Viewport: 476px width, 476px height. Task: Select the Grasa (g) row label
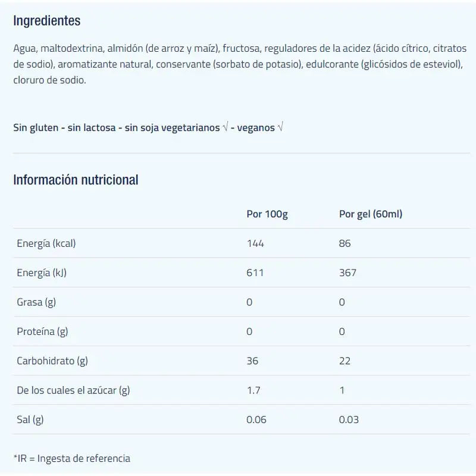click(x=36, y=302)
